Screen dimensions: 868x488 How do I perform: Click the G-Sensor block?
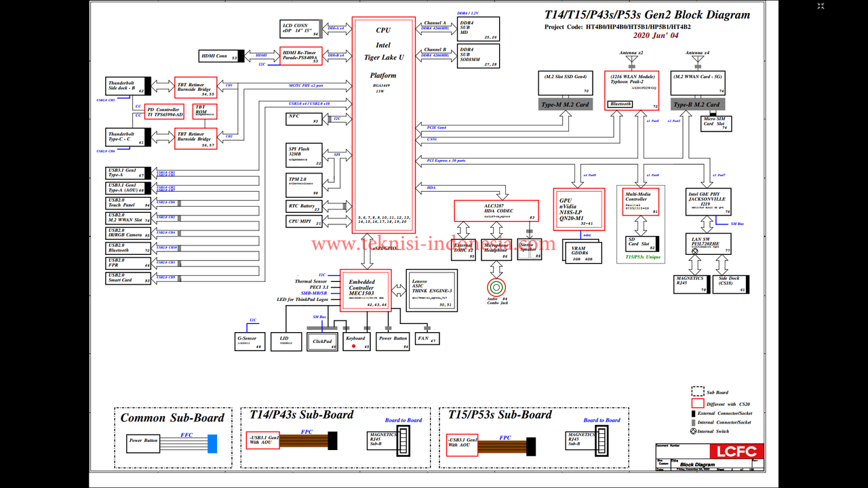[250, 342]
